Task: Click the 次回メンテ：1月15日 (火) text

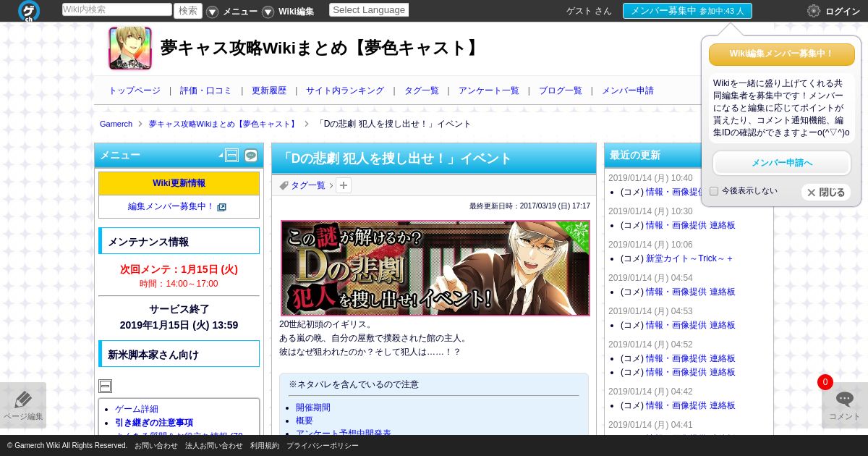Action: (179, 269)
